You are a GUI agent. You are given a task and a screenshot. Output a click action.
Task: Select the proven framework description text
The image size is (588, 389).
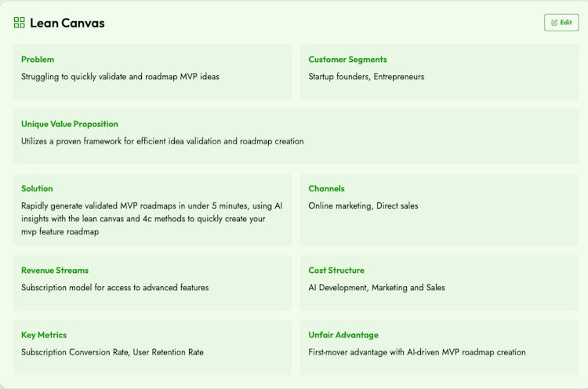162,141
